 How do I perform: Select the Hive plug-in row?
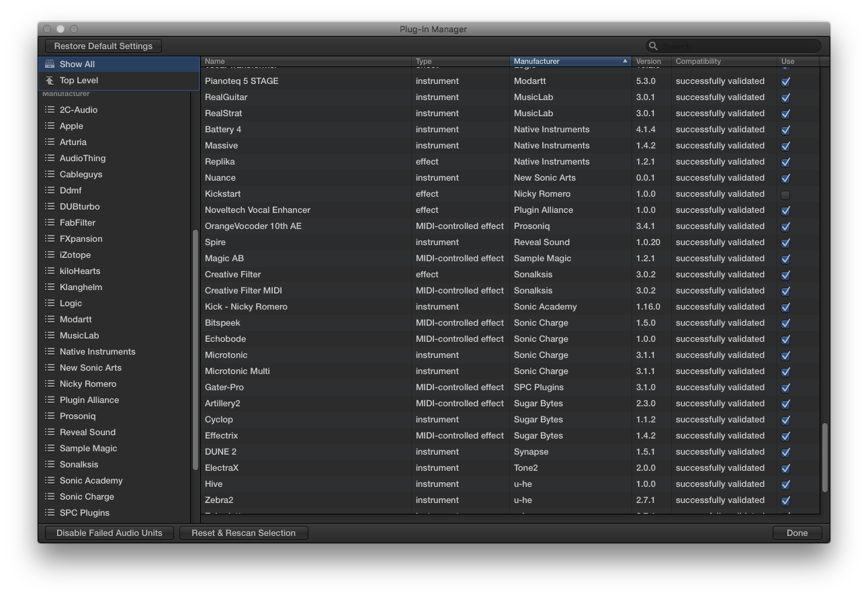(x=510, y=484)
